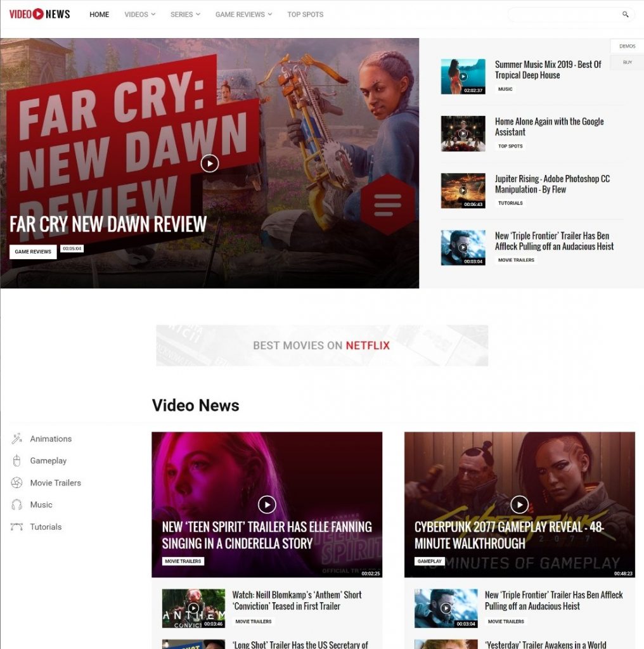Click the Tutorials bezier icon
Viewport: 644px width, 649px height.
[x=16, y=527]
